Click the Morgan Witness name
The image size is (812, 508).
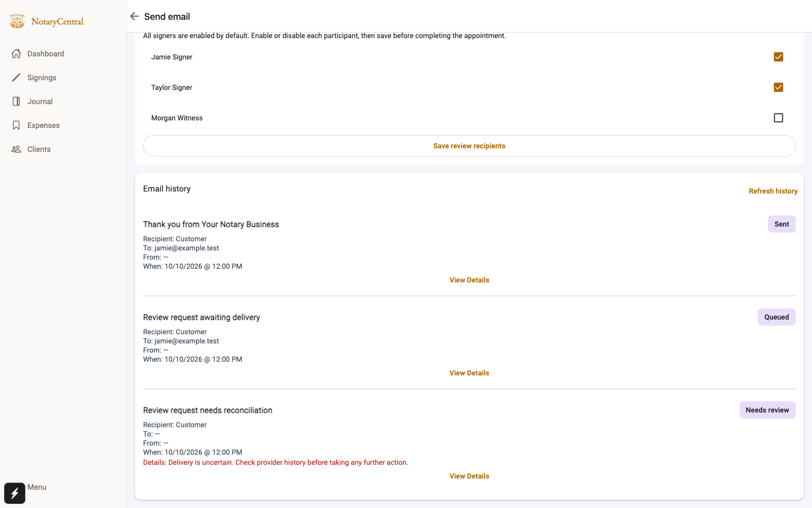177,118
